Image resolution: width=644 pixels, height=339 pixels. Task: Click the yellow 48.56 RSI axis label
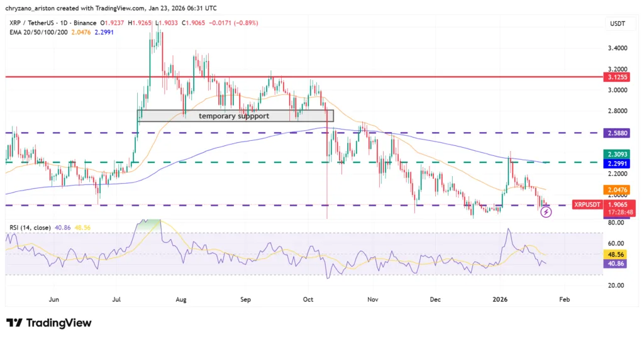(615, 255)
